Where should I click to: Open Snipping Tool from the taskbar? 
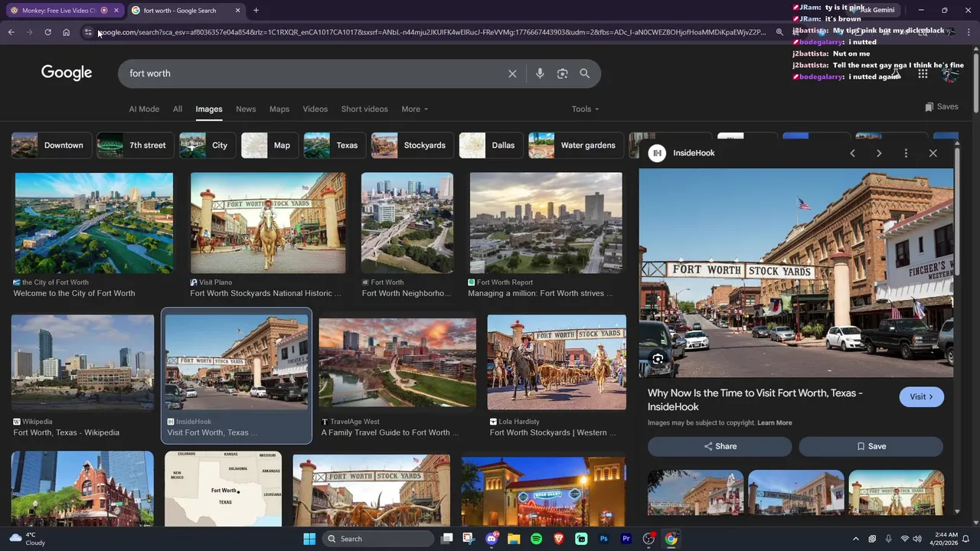pos(469,539)
